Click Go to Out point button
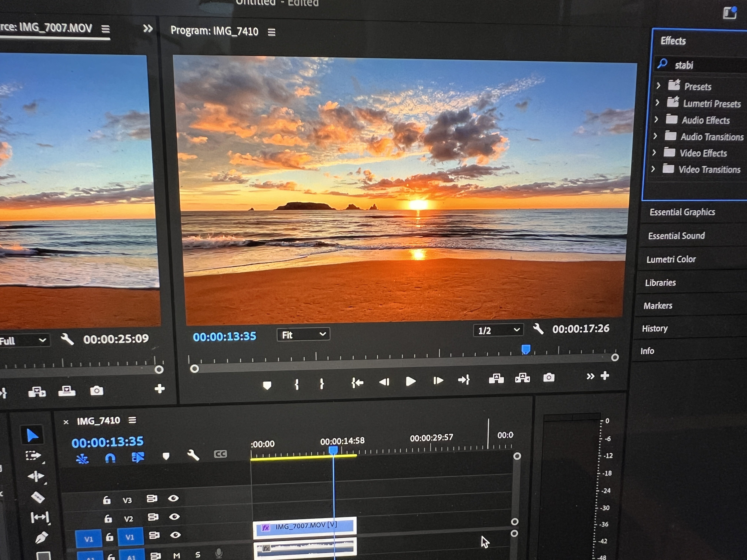Screen dimensions: 747x560 [x=464, y=380]
